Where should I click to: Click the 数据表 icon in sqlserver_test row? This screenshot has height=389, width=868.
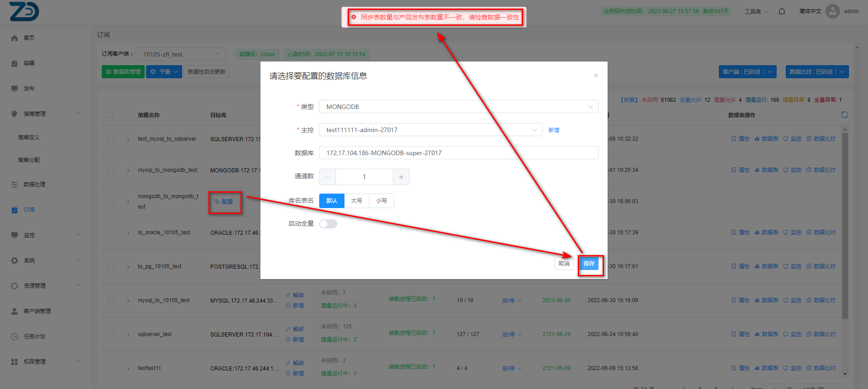757,334
